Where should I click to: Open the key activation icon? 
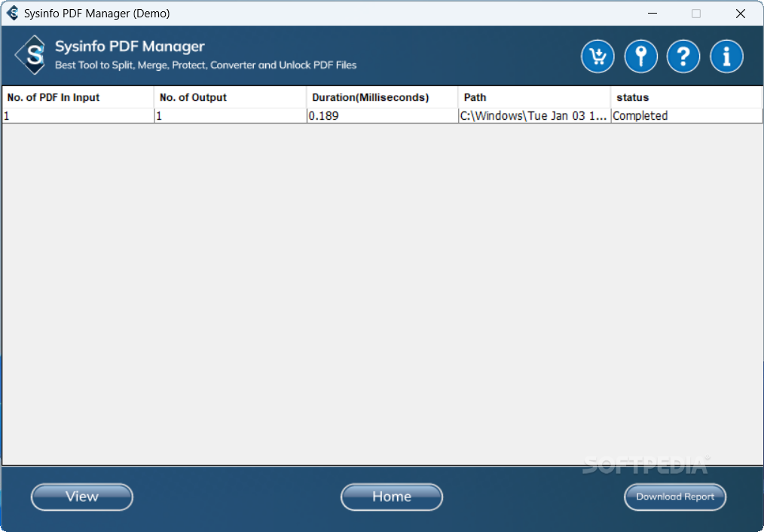(x=640, y=57)
